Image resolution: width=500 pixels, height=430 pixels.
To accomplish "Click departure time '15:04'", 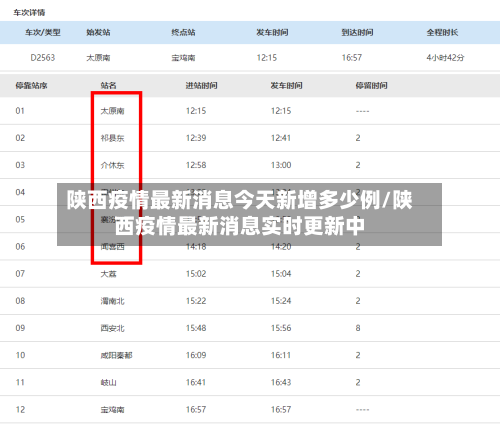I will pos(281,274).
